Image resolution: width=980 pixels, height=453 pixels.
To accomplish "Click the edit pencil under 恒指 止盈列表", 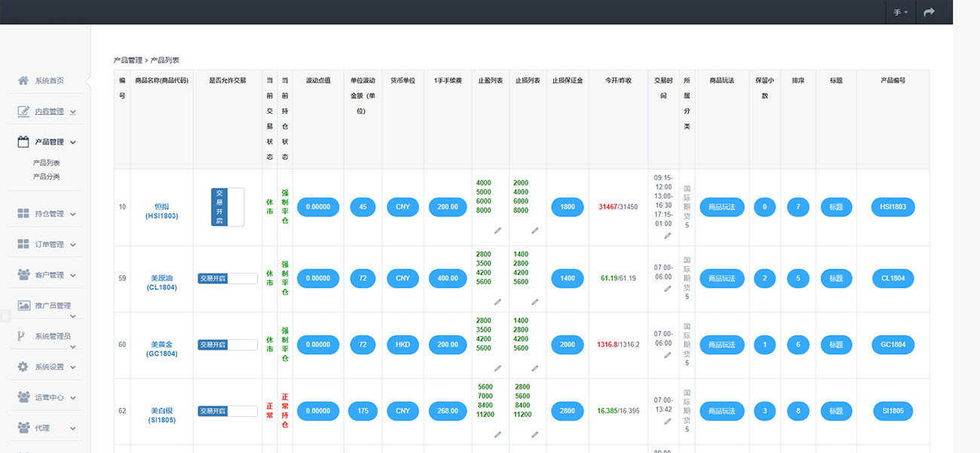I will pos(498,230).
